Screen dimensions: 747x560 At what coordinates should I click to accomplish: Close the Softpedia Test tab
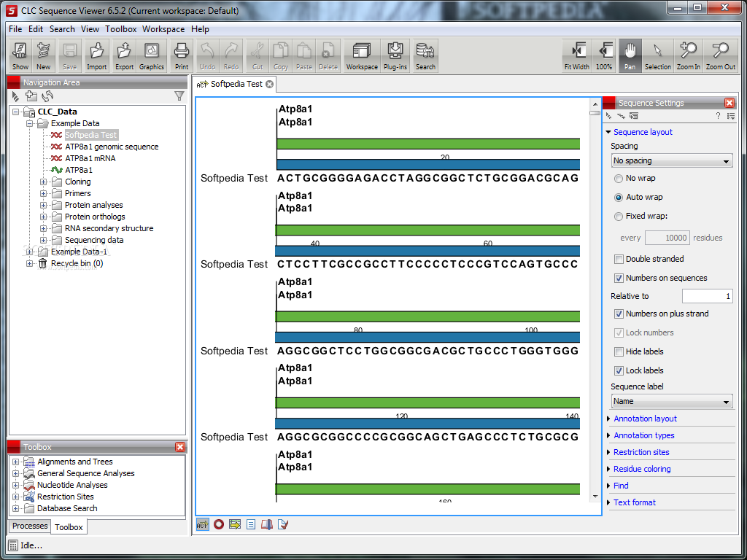270,85
